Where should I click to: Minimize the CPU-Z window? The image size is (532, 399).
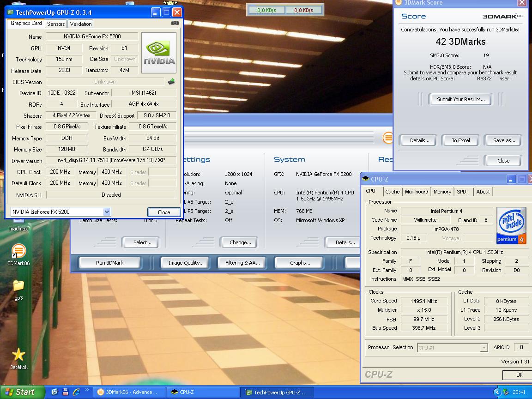point(511,179)
